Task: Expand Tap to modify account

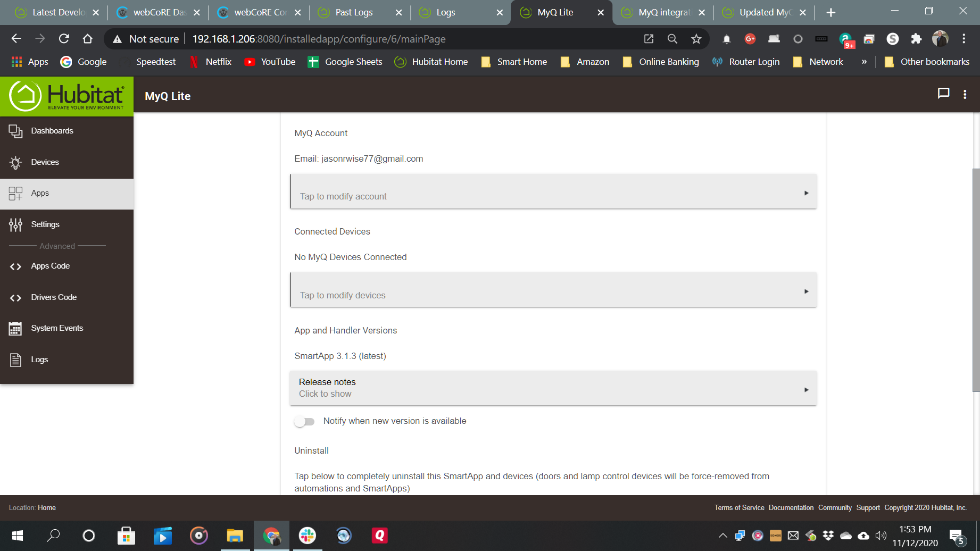Action: [553, 191]
